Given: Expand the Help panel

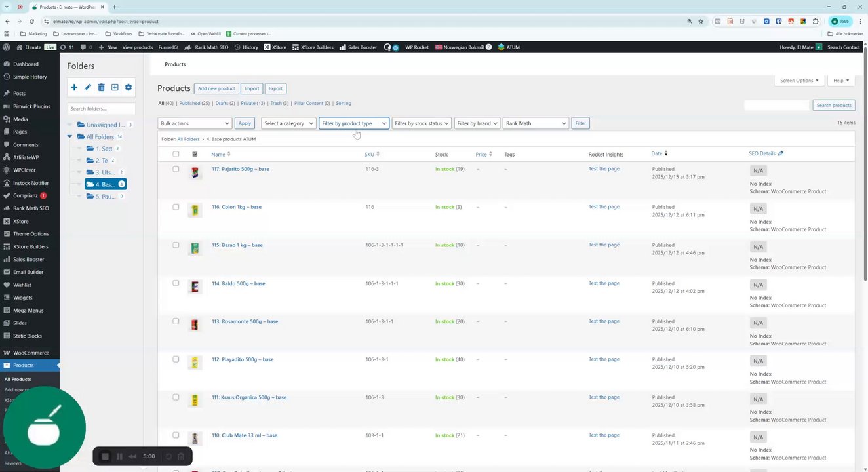Looking at the screenshot, I should 841,81.
